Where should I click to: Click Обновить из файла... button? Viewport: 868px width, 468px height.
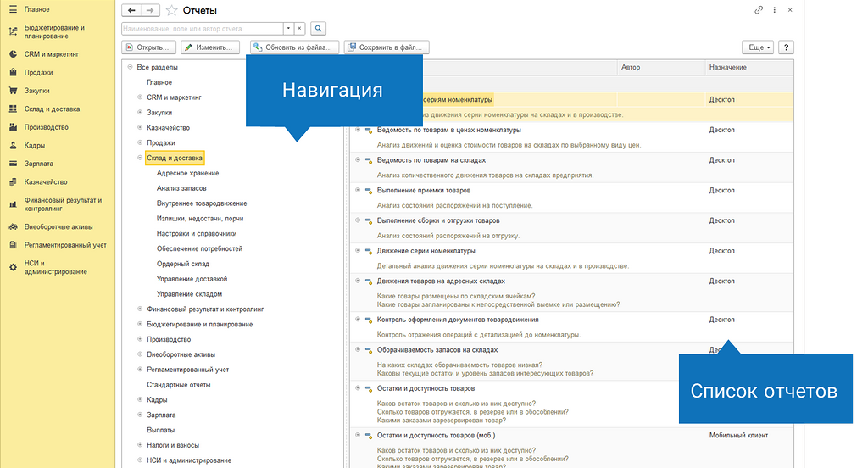(x=294, y=47)
